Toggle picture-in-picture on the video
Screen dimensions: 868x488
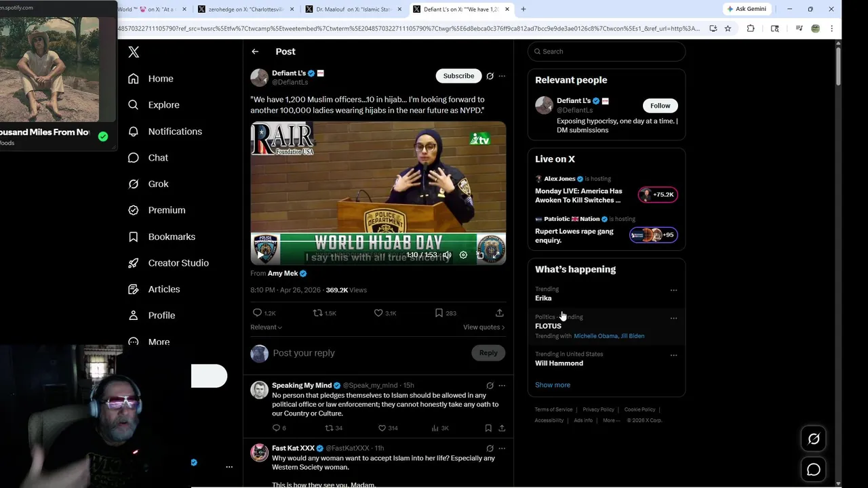tap(480, 255)
